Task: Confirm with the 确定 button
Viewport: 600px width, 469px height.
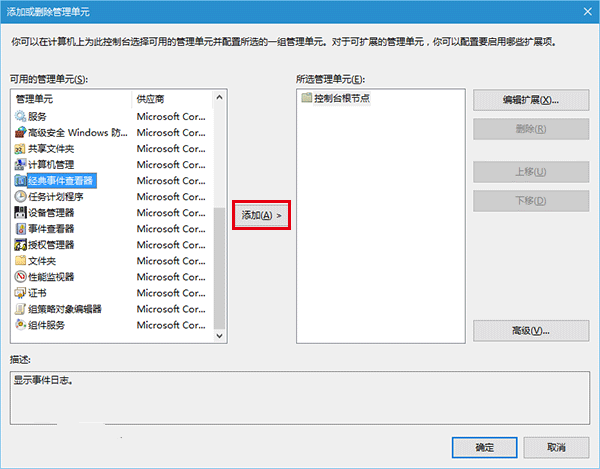Action: pyautogui.click(x=484, y=447)
